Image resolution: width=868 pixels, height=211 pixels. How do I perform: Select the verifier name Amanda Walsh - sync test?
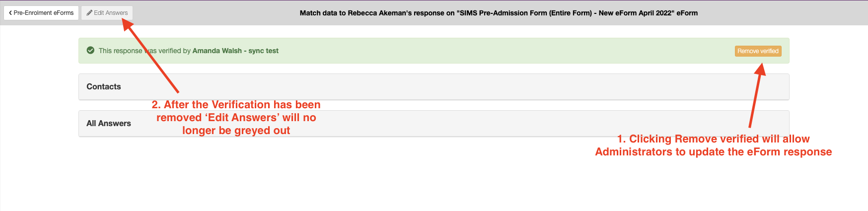coord(235,51)
